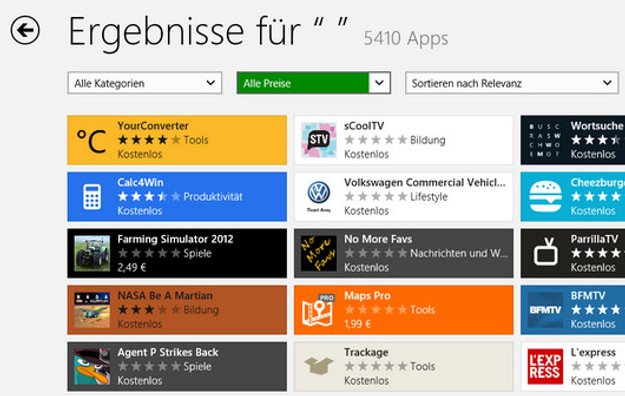Viewport: 625px width, 396px height.
Task: Click the Volkswagen logo icon
Action: (318, 193)
